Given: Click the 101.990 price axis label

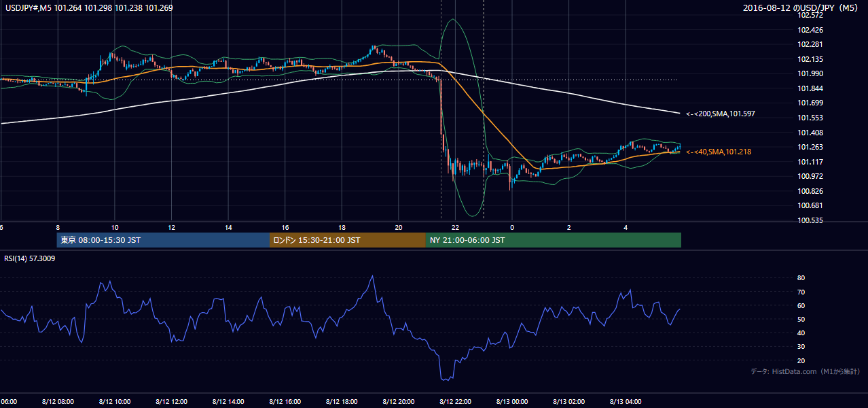Looking at the screenshot, I should click(811, 73).
